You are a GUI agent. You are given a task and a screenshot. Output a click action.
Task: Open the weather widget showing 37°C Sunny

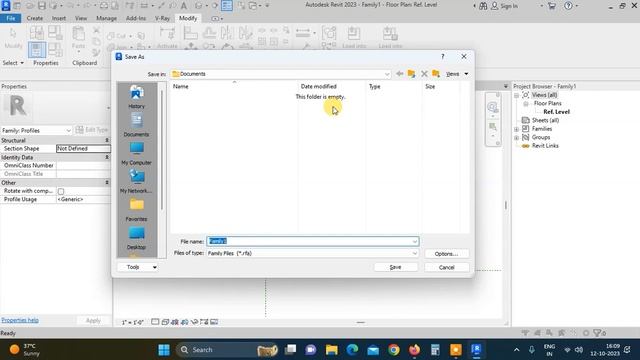click(x=25, y=350)
